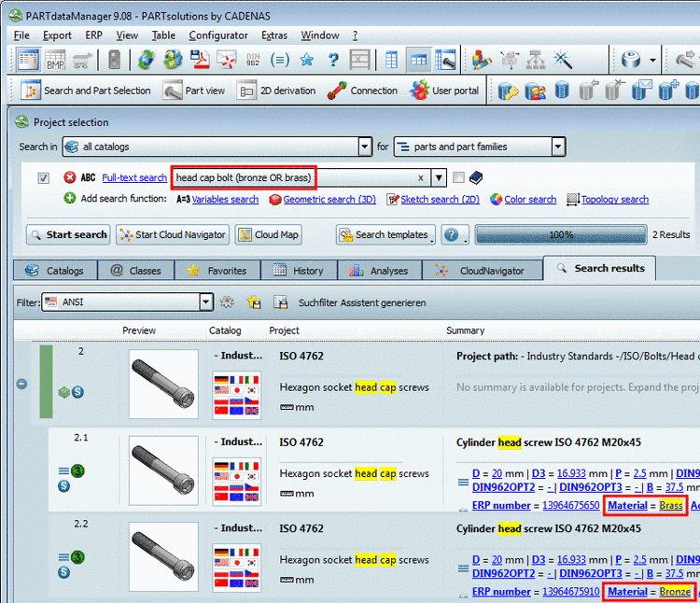Click the database with key icon
700x603 pixels.
pyautogui.click(x=508, y=91)
